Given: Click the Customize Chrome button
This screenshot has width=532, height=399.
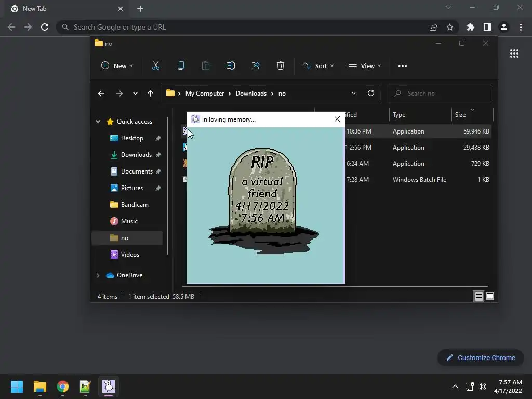Looking at the screenshot, I should point(480,357).
